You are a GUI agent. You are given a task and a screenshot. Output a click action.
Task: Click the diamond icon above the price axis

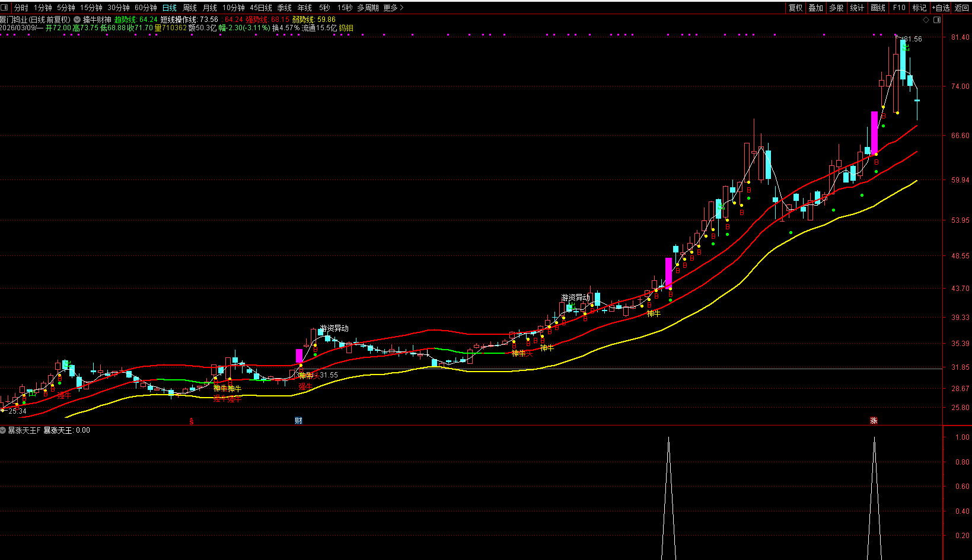pyautogui.click(x=926, y=20)
